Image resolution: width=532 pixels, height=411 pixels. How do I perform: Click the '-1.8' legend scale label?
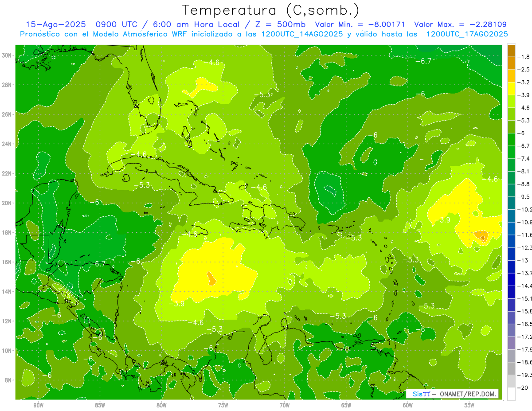coord(525,57)
